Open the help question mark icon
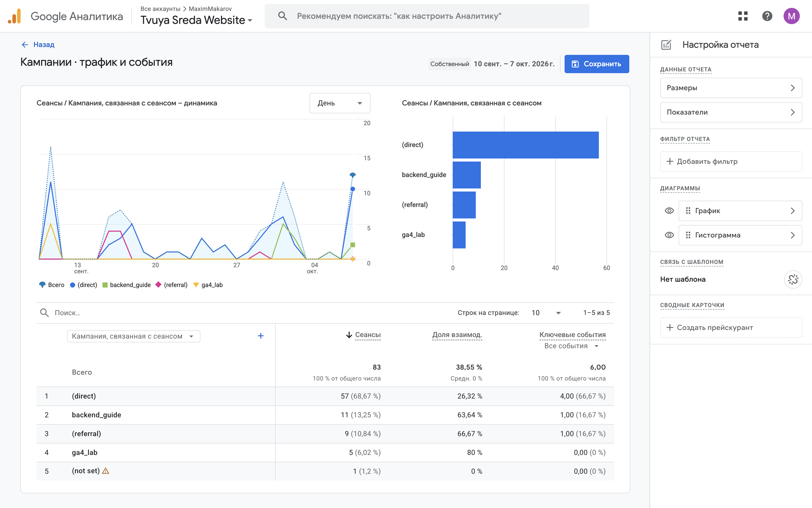This screenshot has height=508, width=812. tap(767, 16)
